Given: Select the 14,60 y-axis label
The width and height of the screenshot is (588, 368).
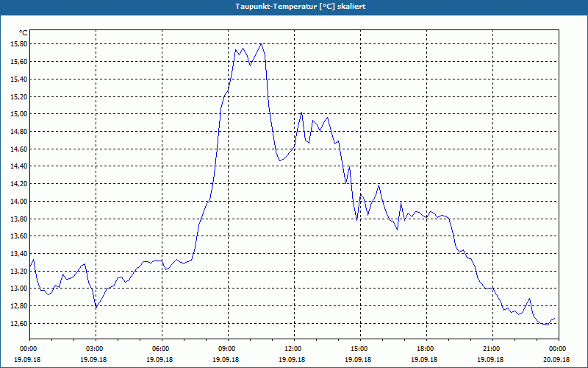Looking at the screenshot, I should click(19, 149).
